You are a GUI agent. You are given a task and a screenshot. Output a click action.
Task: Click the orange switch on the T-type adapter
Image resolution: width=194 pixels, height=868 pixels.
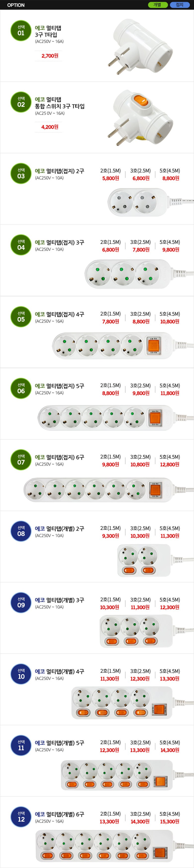click(x=140, y=99)
